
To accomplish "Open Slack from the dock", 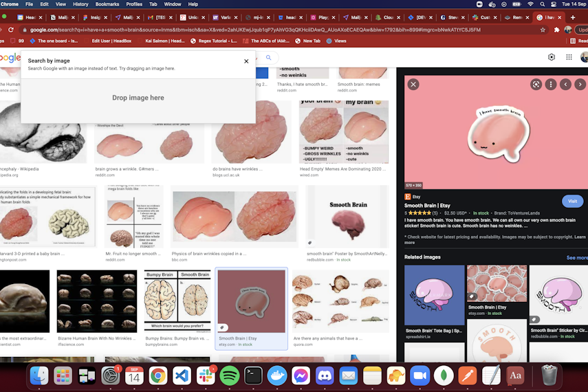I will 206,375.
